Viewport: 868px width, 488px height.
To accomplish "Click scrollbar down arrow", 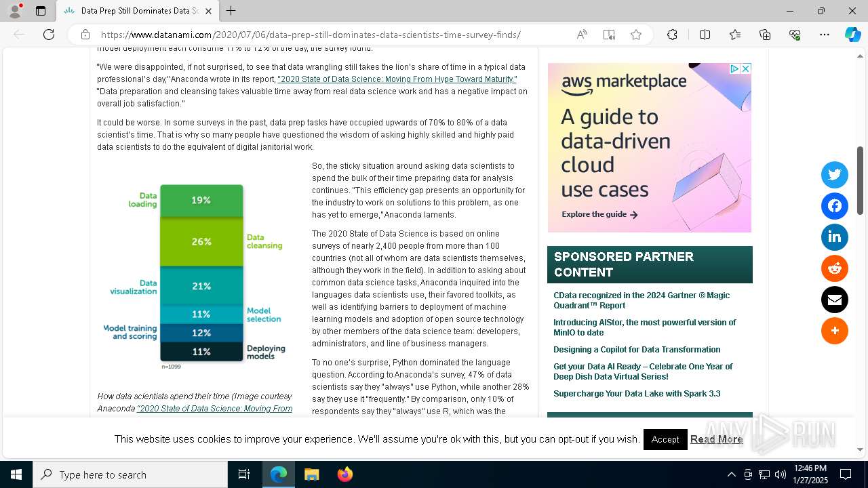I will [x=861, y=449].
